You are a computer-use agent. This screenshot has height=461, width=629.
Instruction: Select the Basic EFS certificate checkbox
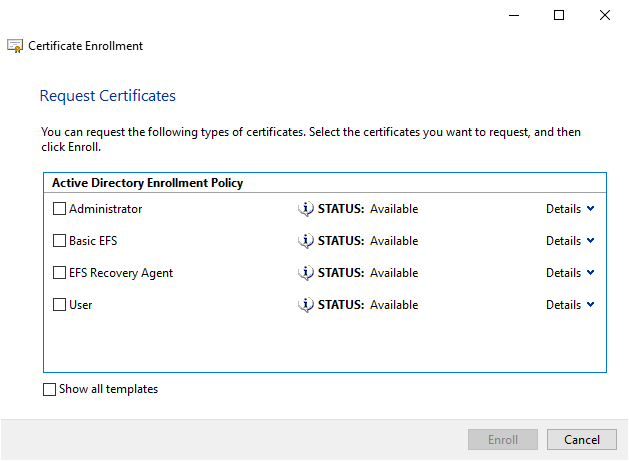pos(59,241)
